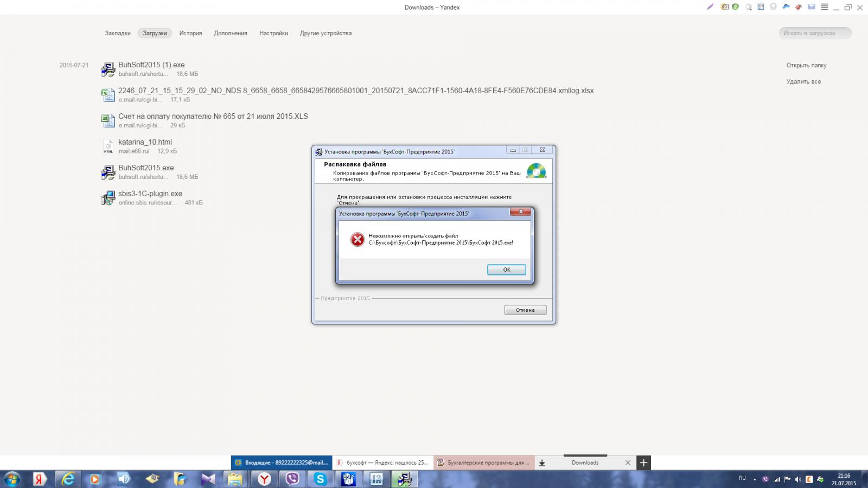Open the katarina_10.html downloaded file
The image size is (868, 488).
click(145, 142)
